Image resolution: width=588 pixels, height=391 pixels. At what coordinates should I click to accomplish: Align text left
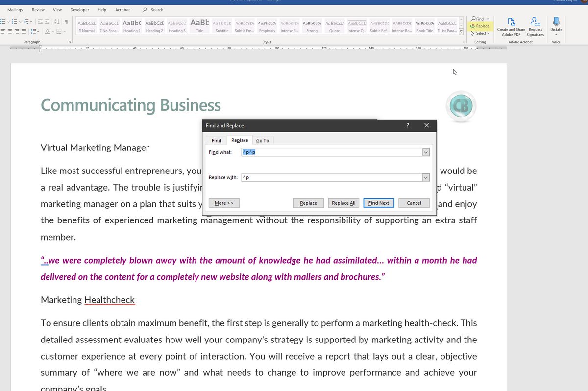(3, 32)
